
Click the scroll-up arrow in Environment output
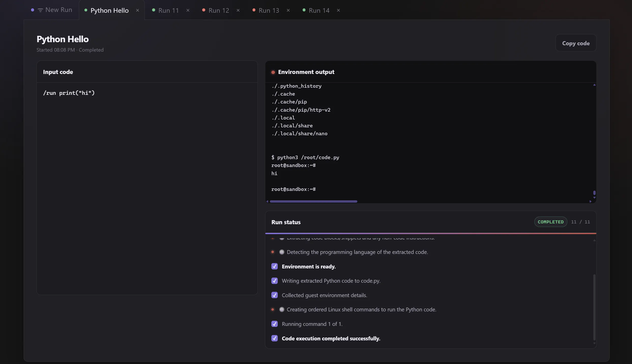tap(594, 85)
